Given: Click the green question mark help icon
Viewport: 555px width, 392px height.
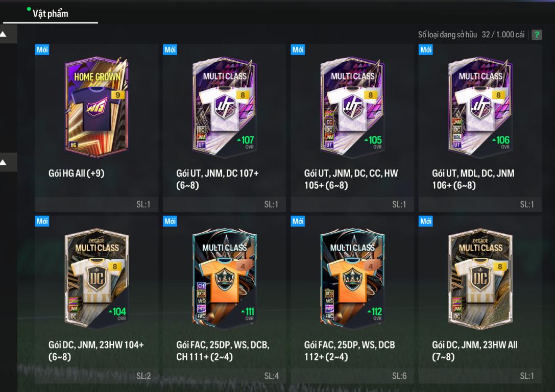Looking at the screenshot, I should 537,35.
